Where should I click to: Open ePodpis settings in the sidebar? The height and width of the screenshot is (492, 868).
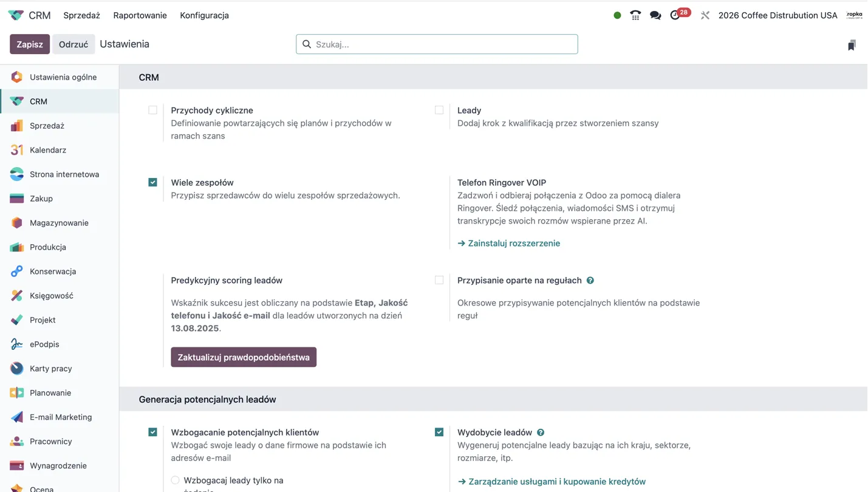coord(60,344)
